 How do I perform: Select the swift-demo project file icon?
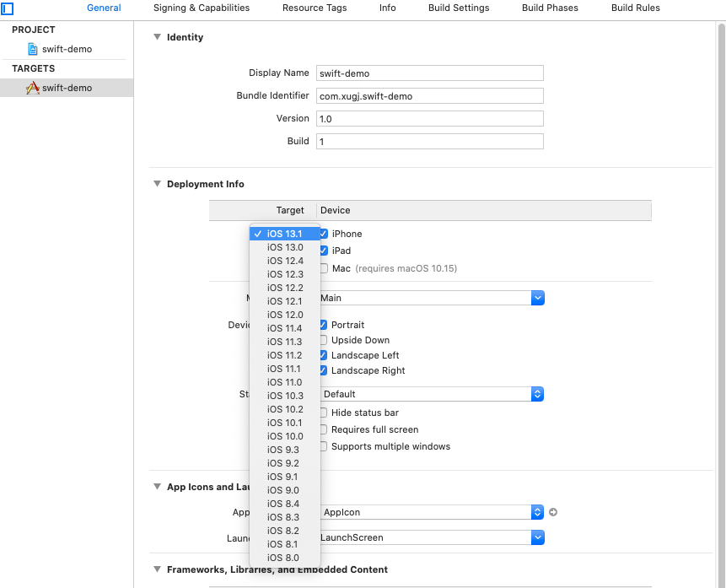[x=32, y=49]
